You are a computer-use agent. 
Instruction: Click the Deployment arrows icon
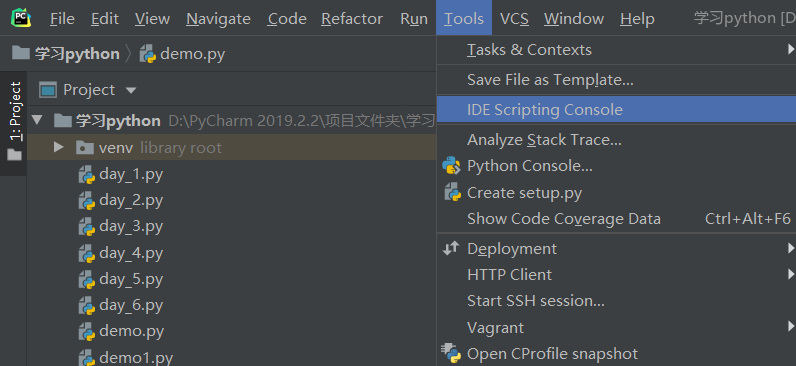click(x=451, y=248)
